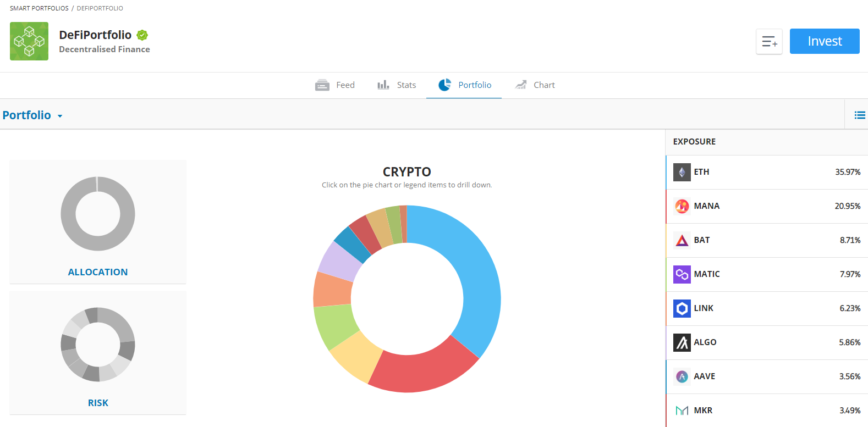Click the CRYPTO chart title
This screenshot has height=427, width=868.
[407, 172]
